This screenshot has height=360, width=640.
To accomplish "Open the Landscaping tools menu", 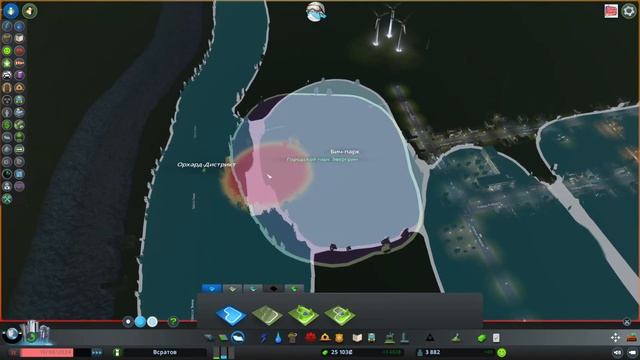I will [456, 338].
